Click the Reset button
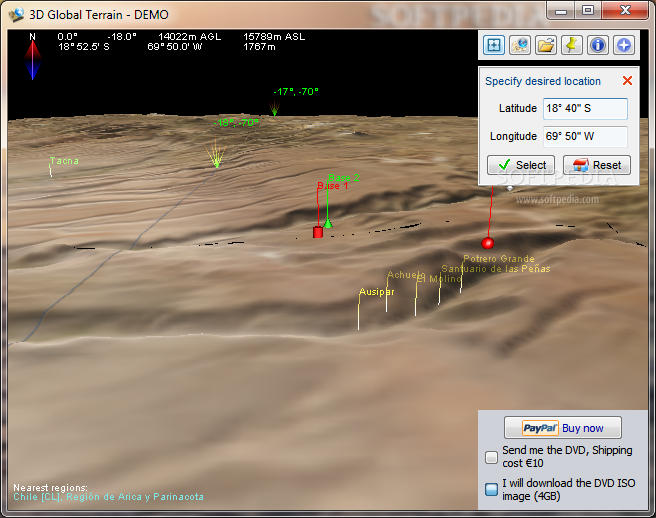Screen dimensions: 656x518 597,165
